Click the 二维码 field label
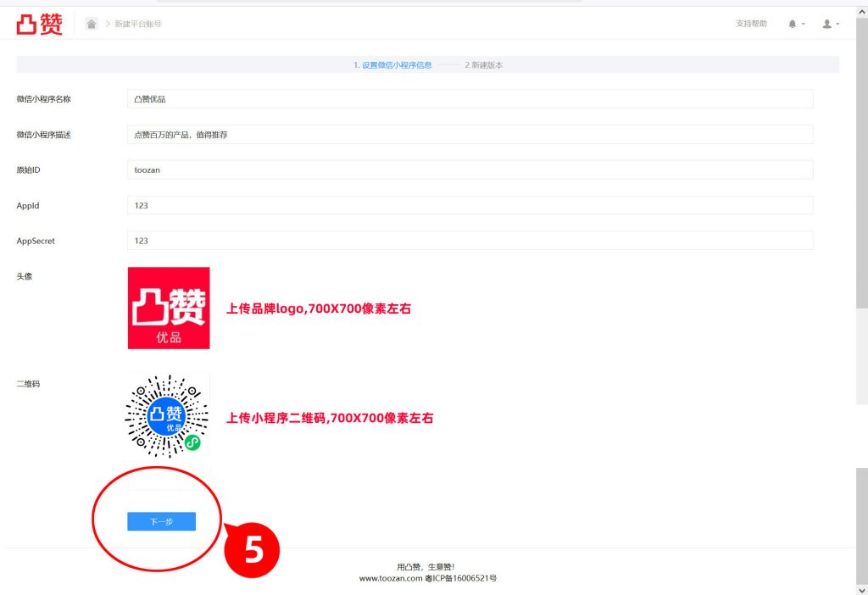Image resolution: width=868 pixels, height=595 pixels. (28, 384)
